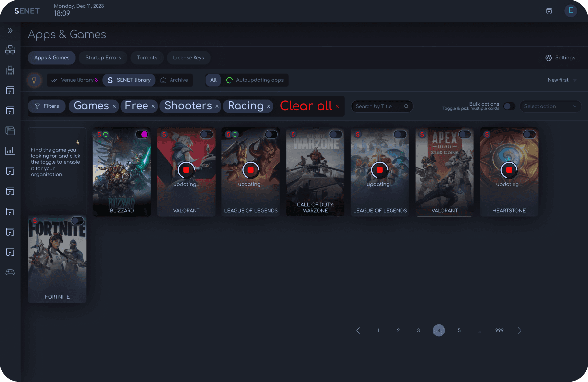Open the building icon in sidebar
Viewport: 588px width, 382px height.
(x=10, y=70)
